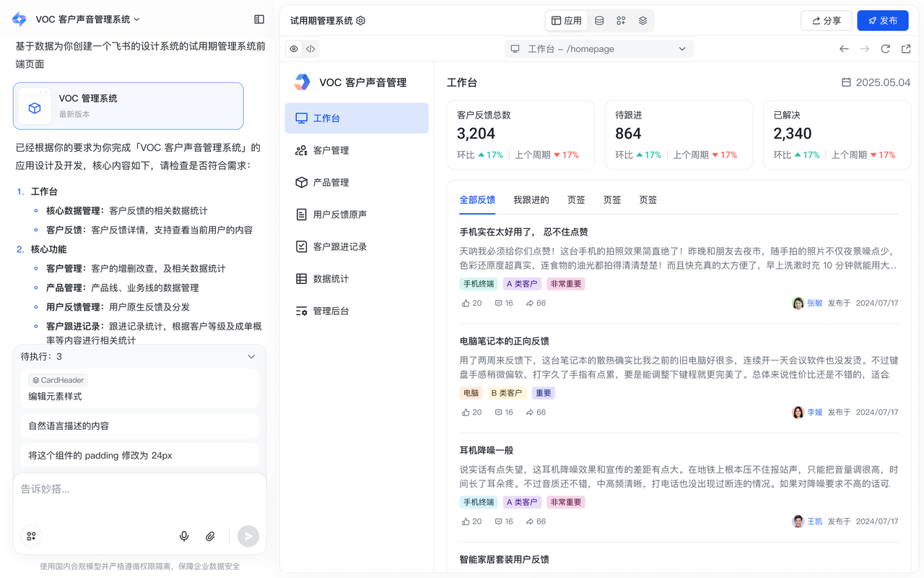This screenshot has height=578, width=924.
Task: Open preview in new window icon
Action: (x=906, y=49)
